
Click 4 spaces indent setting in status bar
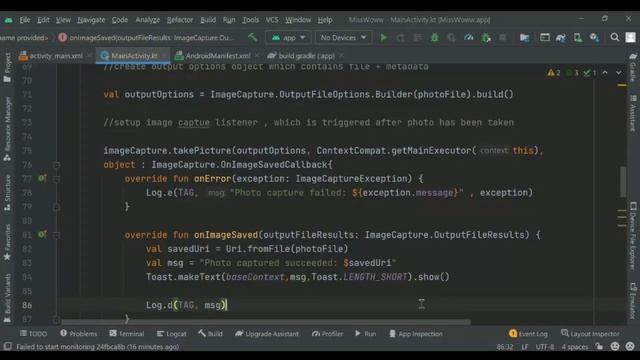coord(575,347)
